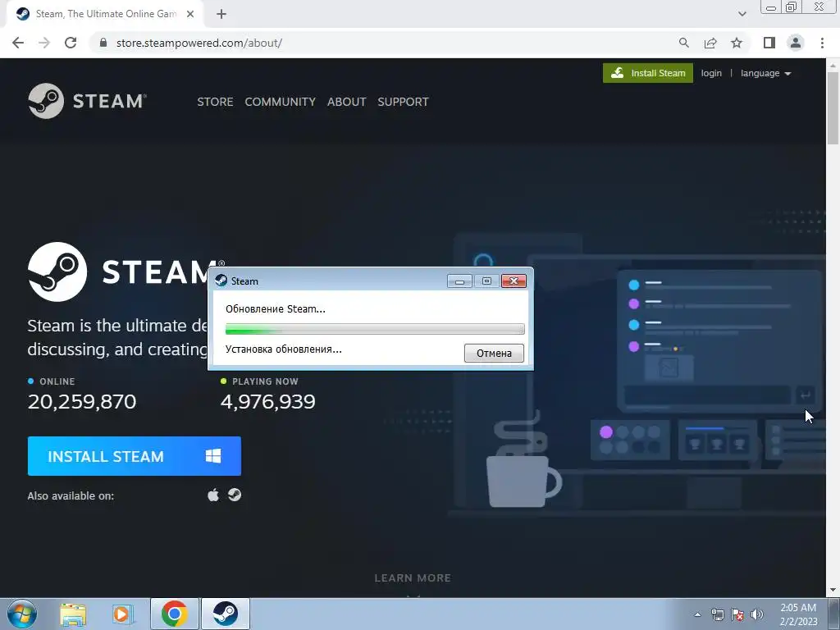Open the tab search chevron
The height and width of the screenshot is (630, 840).
tap(742, 15)
